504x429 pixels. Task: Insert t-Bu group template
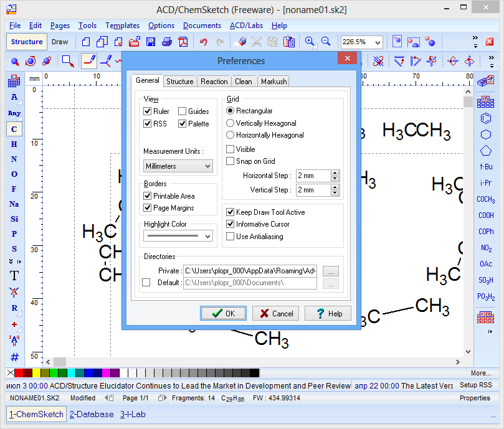click(x=486, y=167)
